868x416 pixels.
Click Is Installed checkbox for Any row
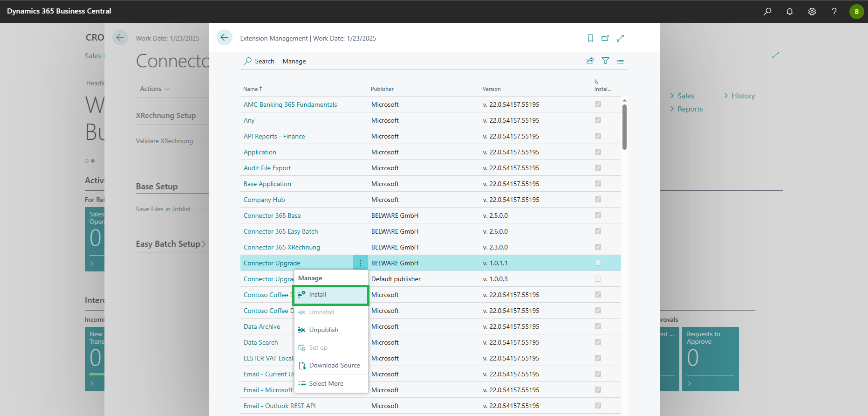(598, 120)
